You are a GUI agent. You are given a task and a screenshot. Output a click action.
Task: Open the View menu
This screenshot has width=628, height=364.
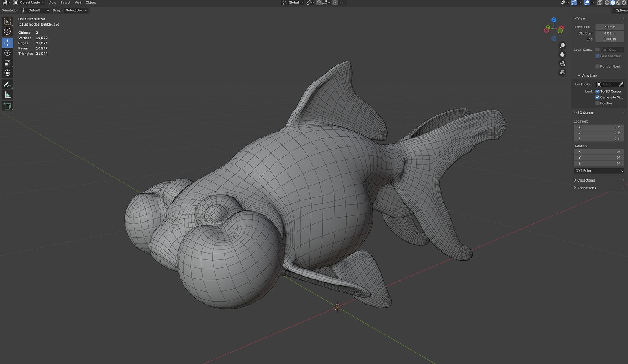click(52, 3)
